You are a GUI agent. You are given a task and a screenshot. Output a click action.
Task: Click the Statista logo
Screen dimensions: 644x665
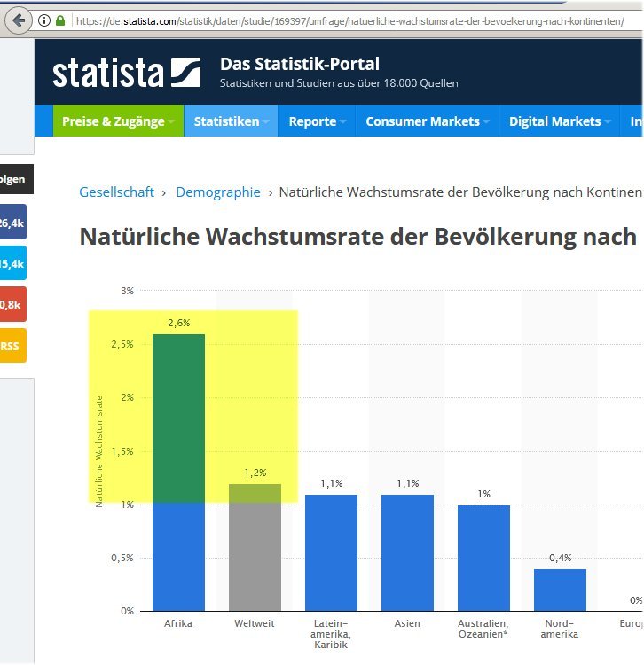click(127, 73)
